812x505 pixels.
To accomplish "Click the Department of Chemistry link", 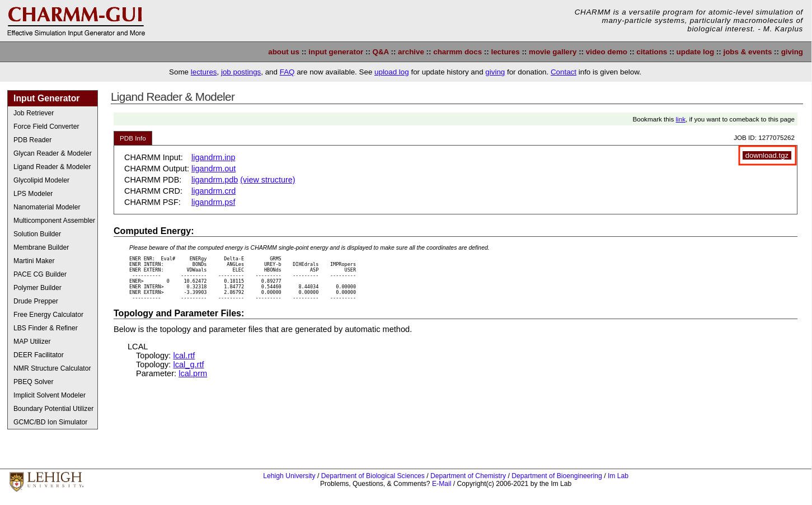I will (468, 476).
